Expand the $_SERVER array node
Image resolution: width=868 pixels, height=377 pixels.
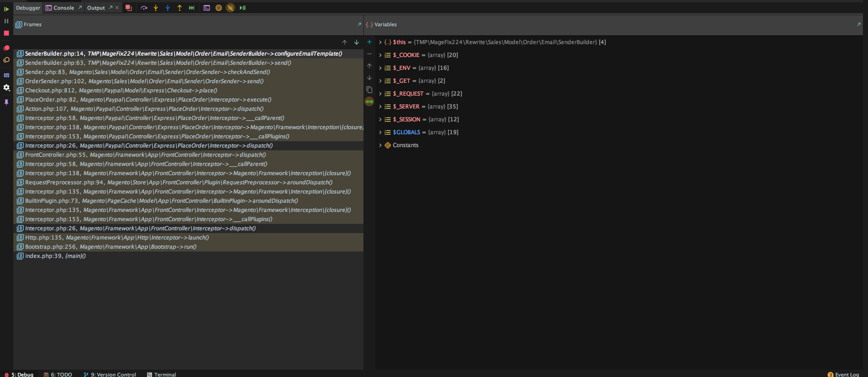[x=380, y=107]
